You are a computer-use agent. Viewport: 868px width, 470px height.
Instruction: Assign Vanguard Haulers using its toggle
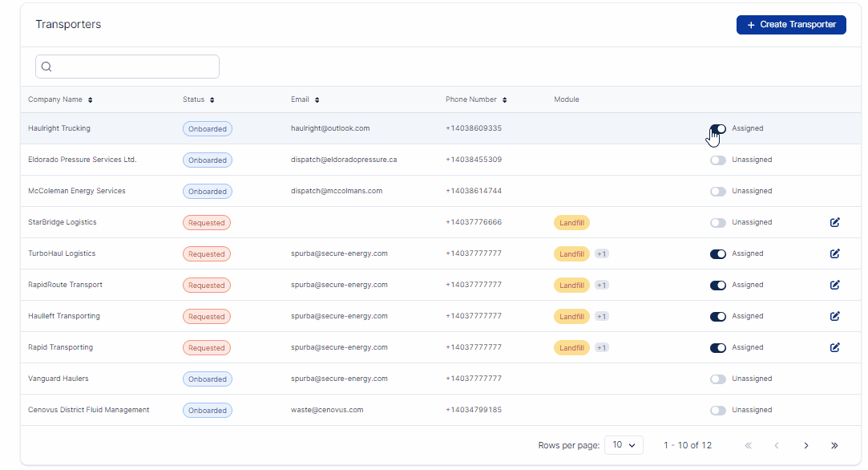click(718, 379)
